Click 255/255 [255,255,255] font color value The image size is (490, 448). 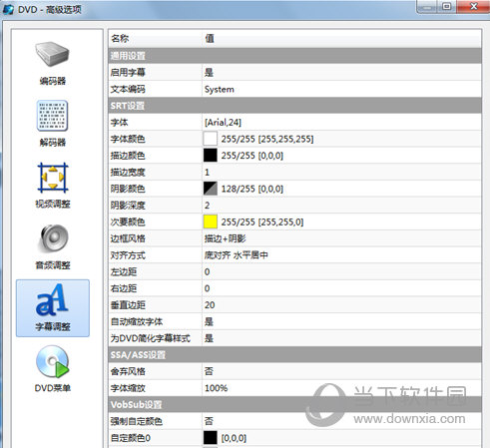(267, 139)
